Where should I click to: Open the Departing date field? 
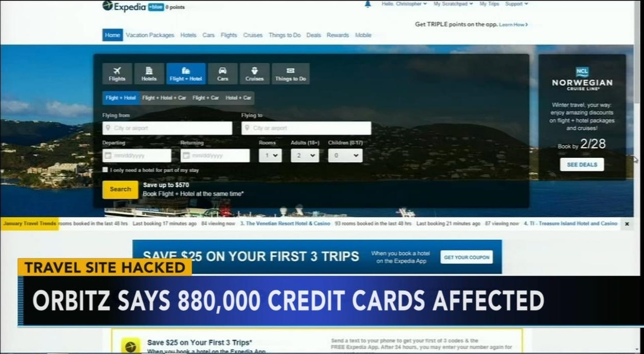coord(137,155)
